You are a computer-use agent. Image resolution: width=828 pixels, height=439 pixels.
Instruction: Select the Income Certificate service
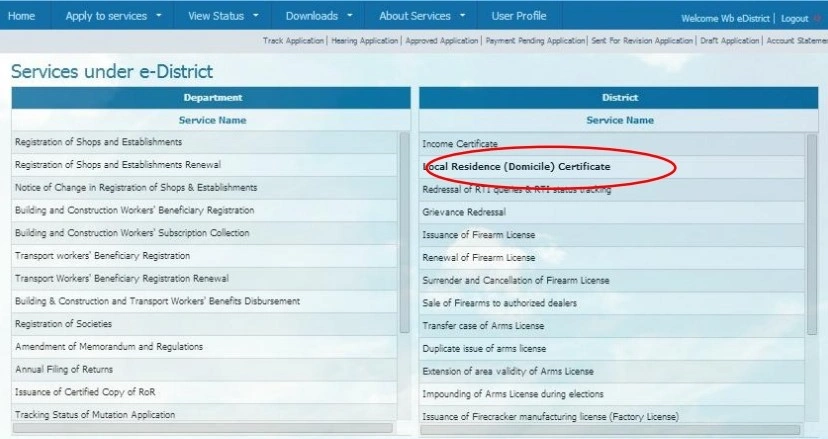click(460, 144)
